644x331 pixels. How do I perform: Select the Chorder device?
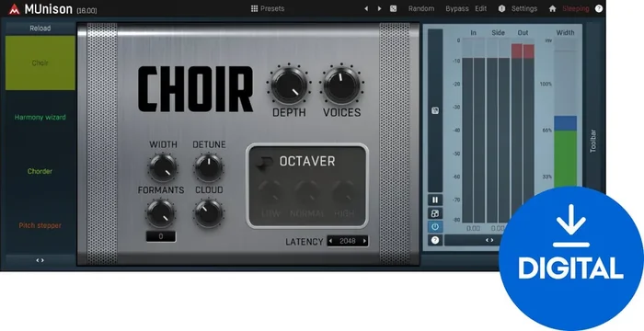(x=40, y=171)
